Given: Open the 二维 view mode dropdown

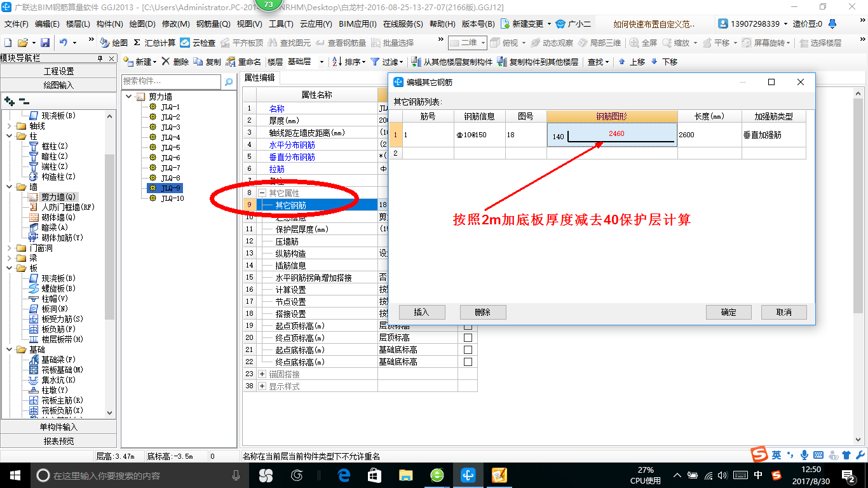Looking at the screenshot, I should click(x=468, y=43).
